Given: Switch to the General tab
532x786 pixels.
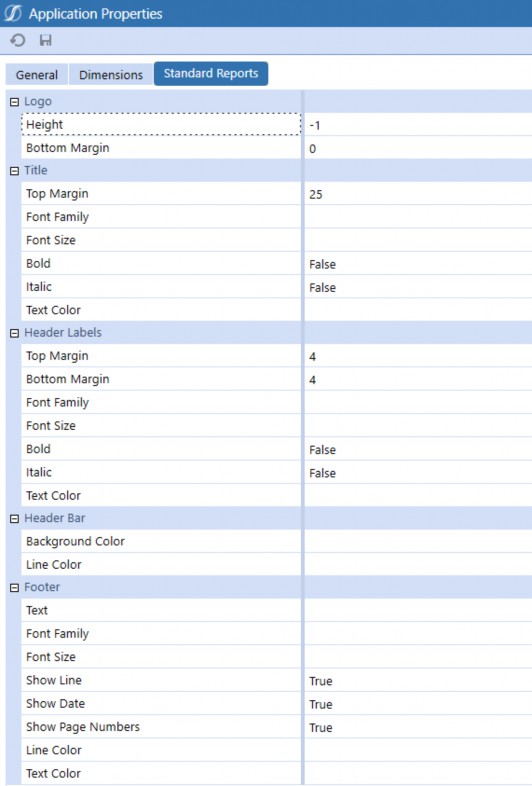Looking at the screenshot, I should pos(37,75).
